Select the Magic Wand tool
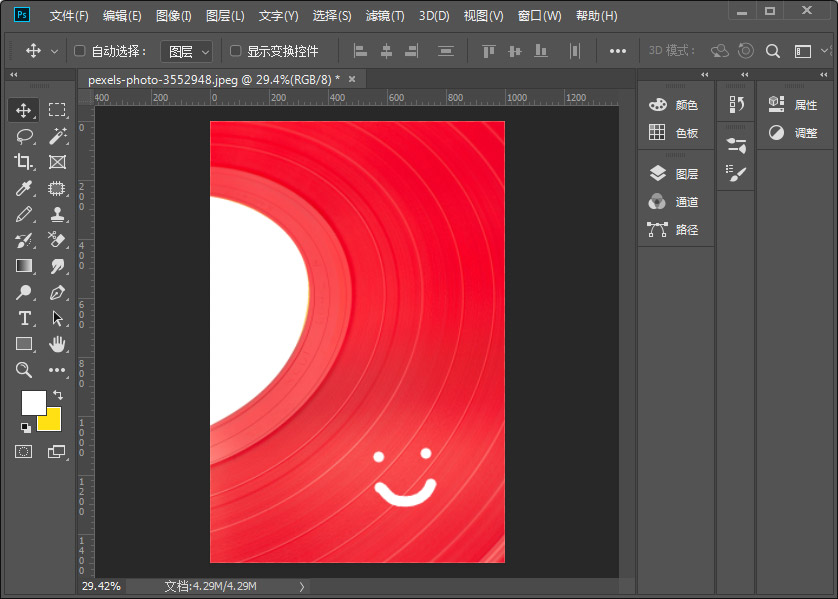 pyautogui.click(x=57, y=136)
